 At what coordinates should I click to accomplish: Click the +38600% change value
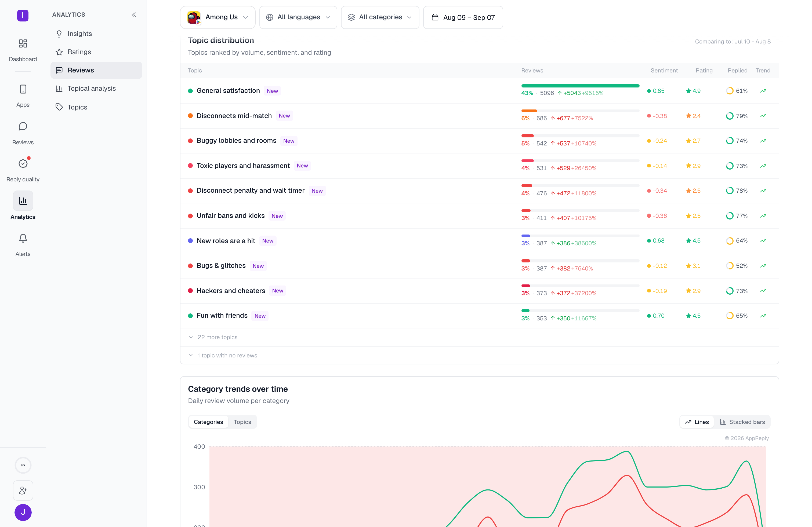pyautogui.click(x=584, y=243)
